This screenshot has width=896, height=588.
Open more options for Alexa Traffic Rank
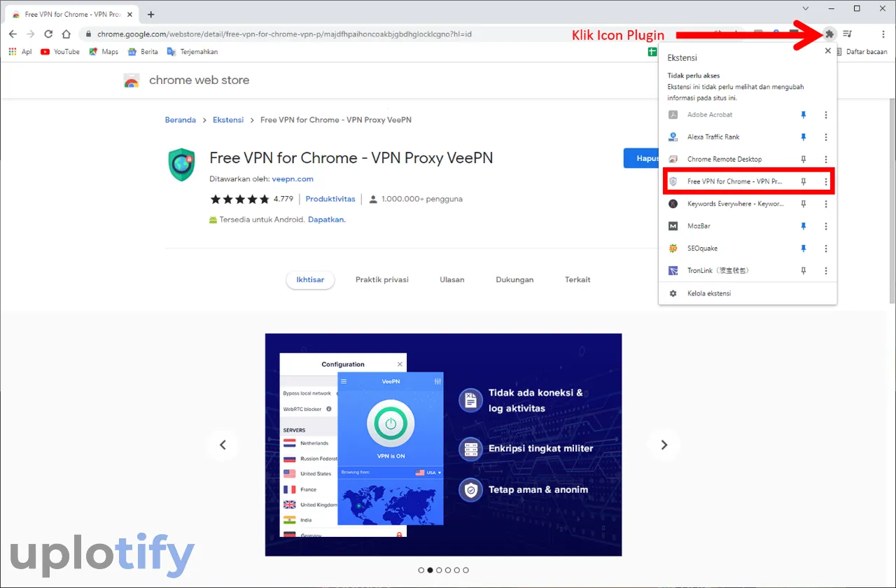[x=826, y=137]
